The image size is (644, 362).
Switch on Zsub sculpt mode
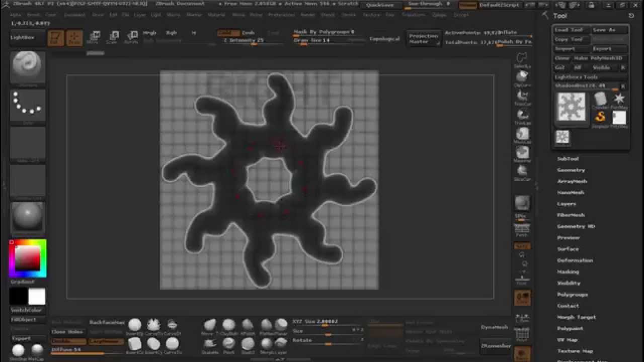click(248, 33)
